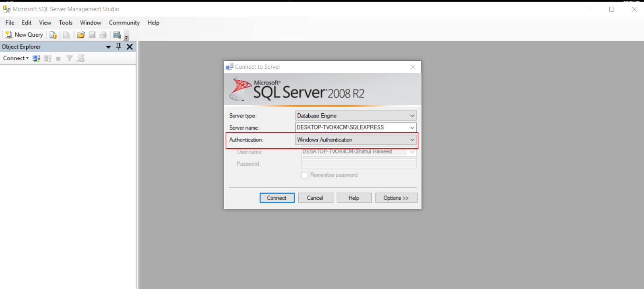Expand the disabled User name dropdown arrow

pyautogui.click(x=412, y=152)
